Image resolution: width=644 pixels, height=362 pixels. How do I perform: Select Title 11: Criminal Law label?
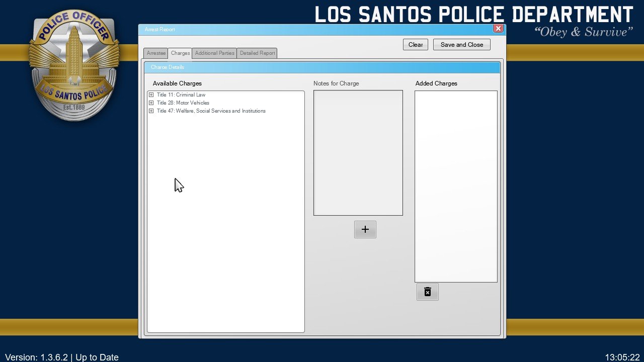click(181, 95)
